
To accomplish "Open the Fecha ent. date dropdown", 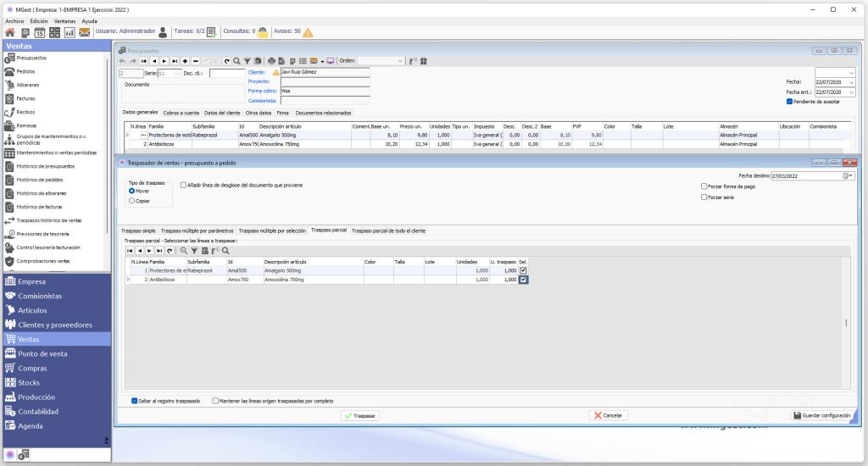I will pos(851,92).
